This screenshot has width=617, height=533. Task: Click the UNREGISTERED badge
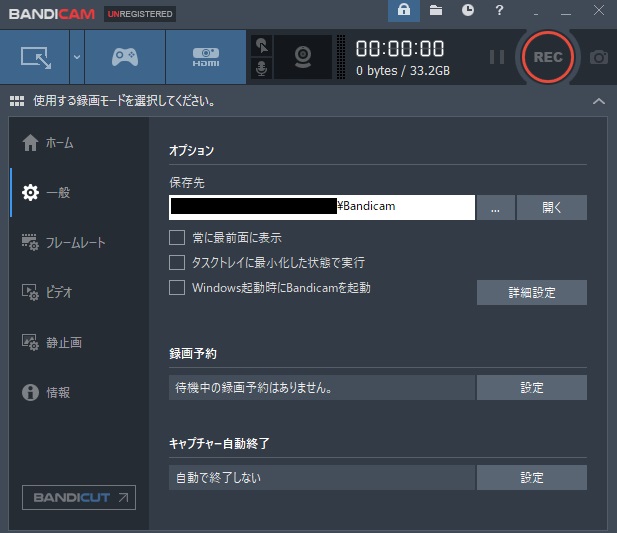pyautogui.click(x=140, y=14)
